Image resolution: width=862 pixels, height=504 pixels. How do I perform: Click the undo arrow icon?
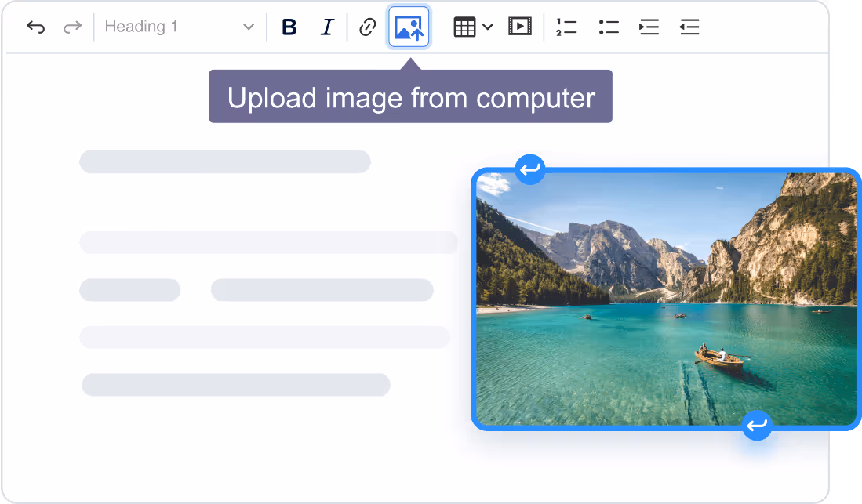click(35, 27)
